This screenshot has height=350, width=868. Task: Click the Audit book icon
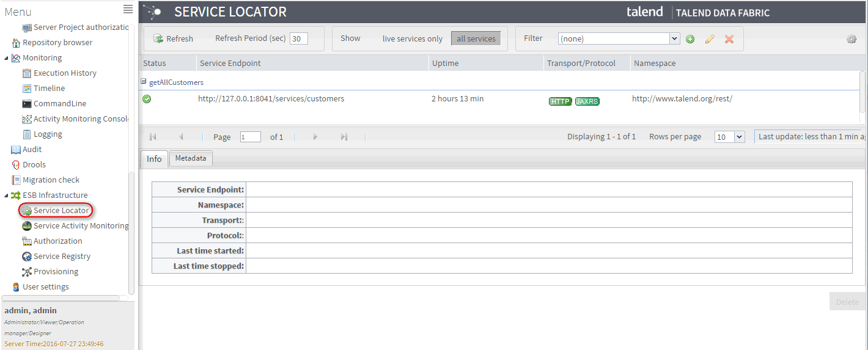click(16, 150)
